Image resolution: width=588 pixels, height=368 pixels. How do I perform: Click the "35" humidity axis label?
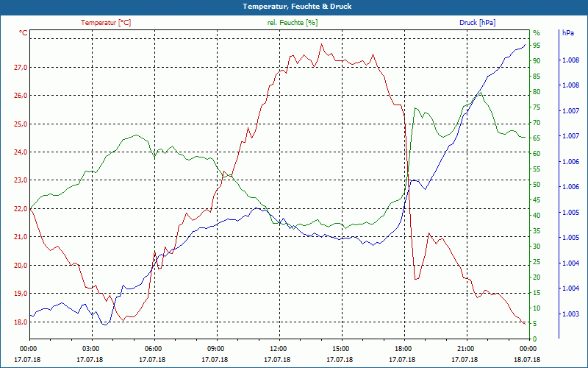point(537,231)
